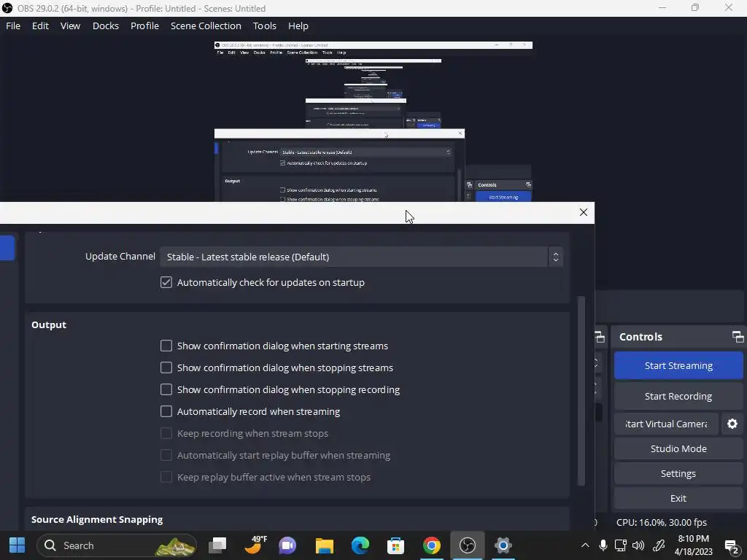Open the network tray icon
Image resolution: width=747 pixels, height=560 pixels.
[620, 545]
